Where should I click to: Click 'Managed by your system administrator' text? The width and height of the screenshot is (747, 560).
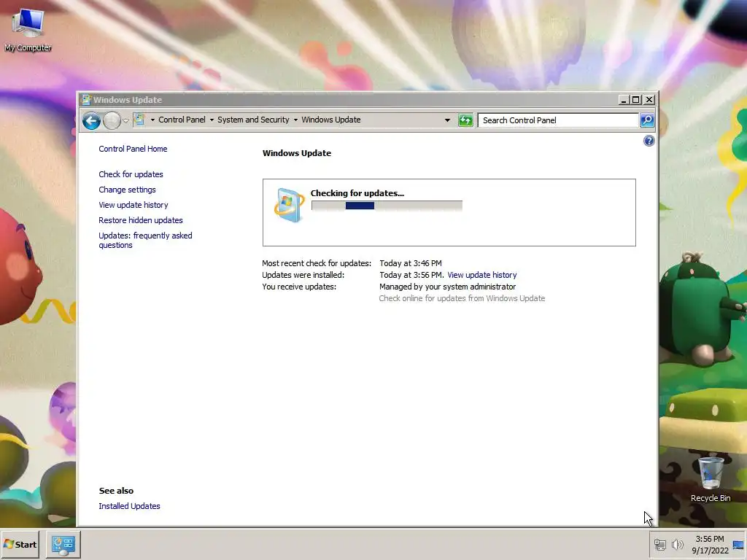pos(447,287)
